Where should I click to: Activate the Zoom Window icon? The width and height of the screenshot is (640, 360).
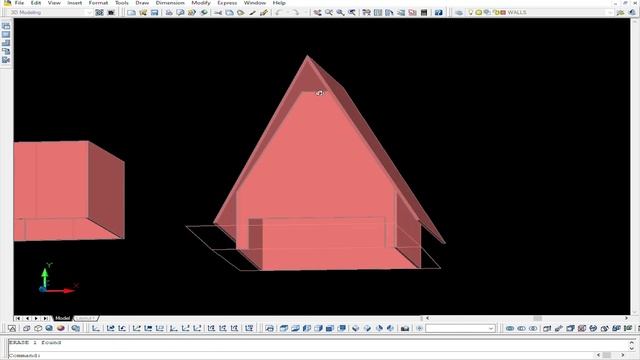pos(340,13)
